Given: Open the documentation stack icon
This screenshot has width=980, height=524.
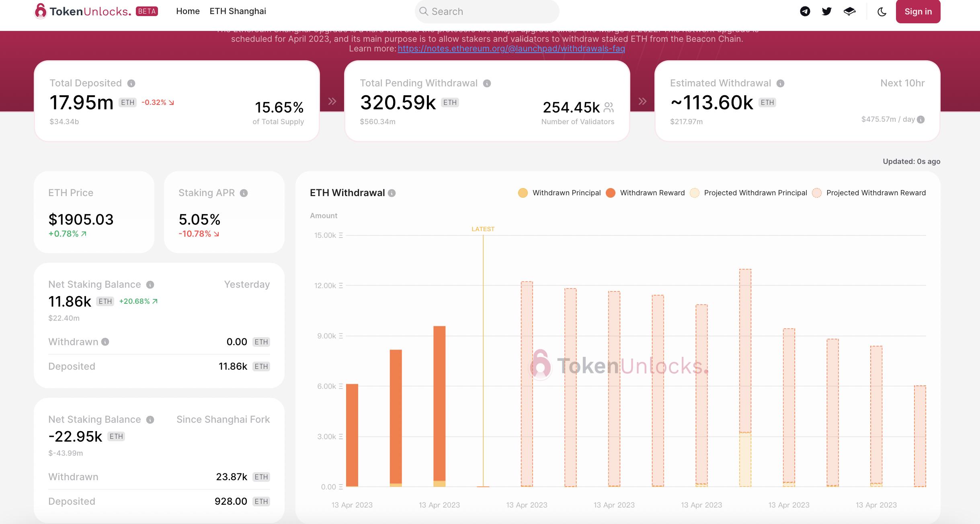Looking at the screenshot, I should [850, 11].
